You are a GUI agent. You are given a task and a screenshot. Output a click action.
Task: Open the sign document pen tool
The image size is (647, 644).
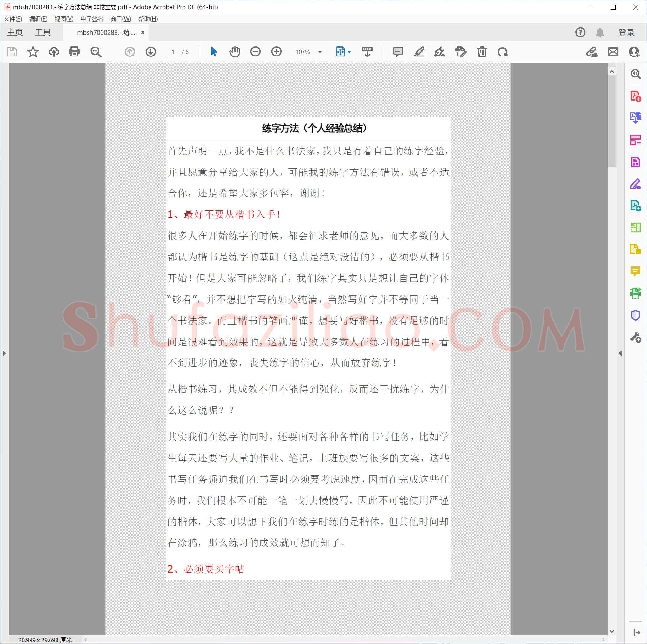[x=439, y=52]
